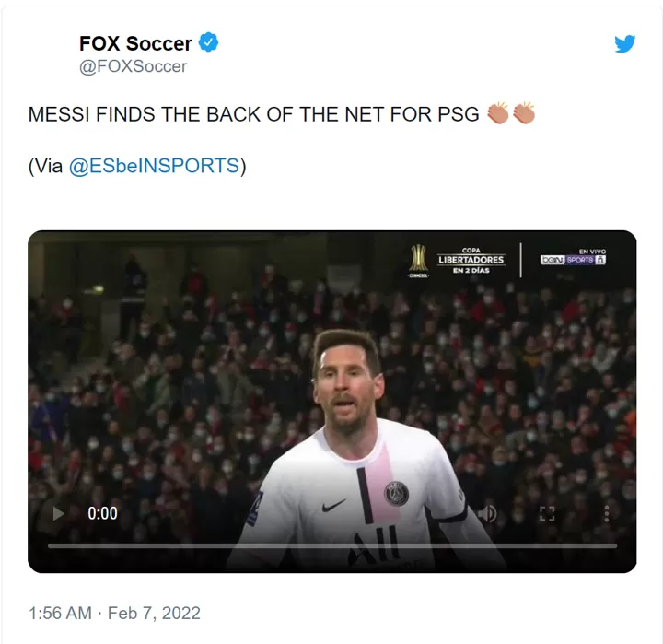Mute the video with the speaker icon
Screen dimensions: 663x644
(488, 513)
